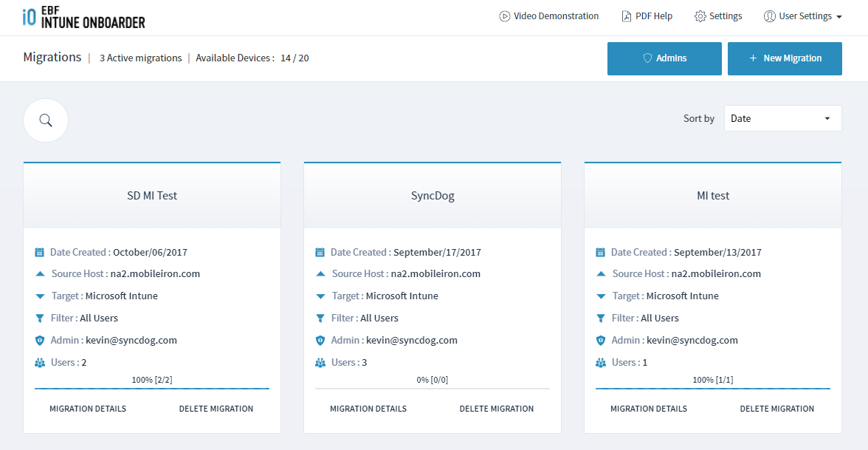Click admin shield icon in MI test card
The height and width of the screenshot is (450, 868).
click(x=600, y=340)
